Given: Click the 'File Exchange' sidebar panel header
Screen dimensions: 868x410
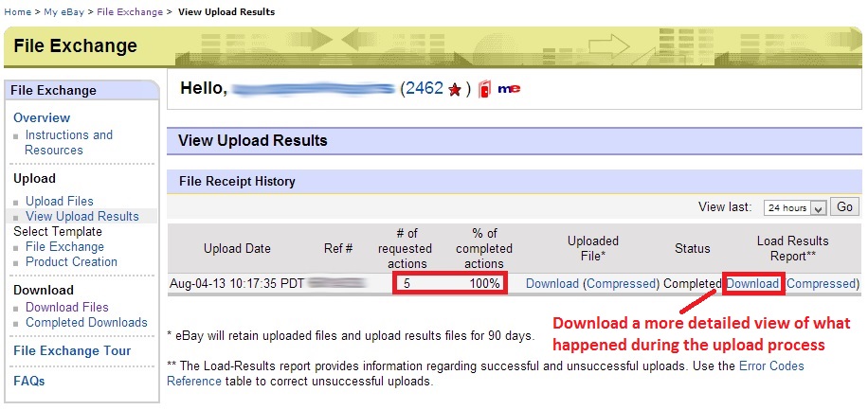Looking at the screenshot, I should point(53,90).
